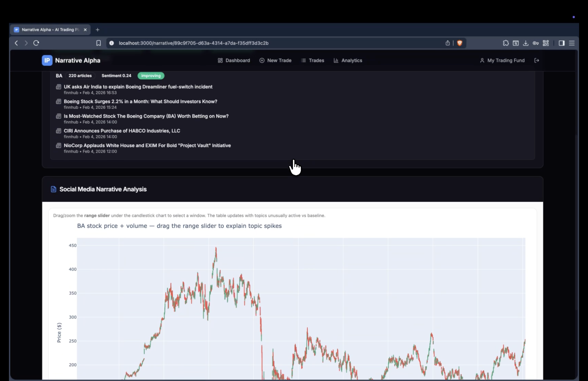This screenshot has height=381, width=588.
Task: Bookmark this page with the bookmark icon
Action: [98, 43]
